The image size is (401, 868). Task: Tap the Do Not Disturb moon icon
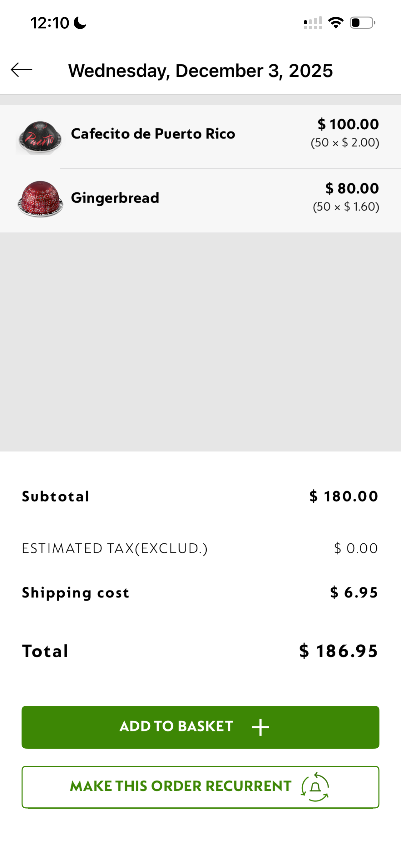click(x=80, y=23)
